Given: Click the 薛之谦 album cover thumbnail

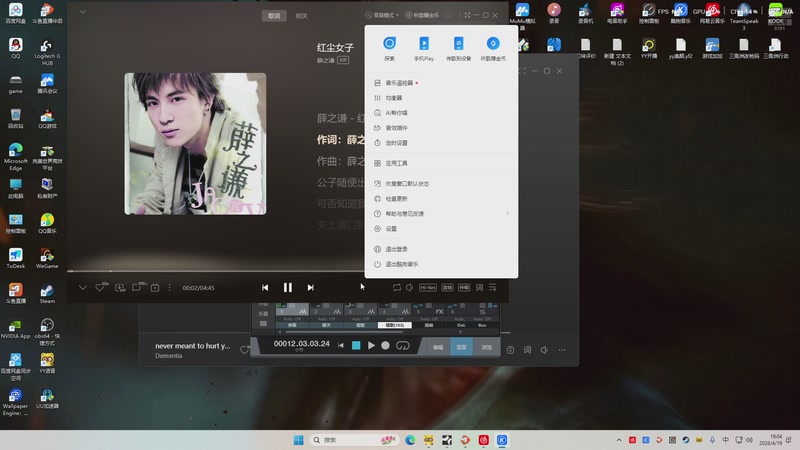Looking at the screenshot, I should click(195, 144).
